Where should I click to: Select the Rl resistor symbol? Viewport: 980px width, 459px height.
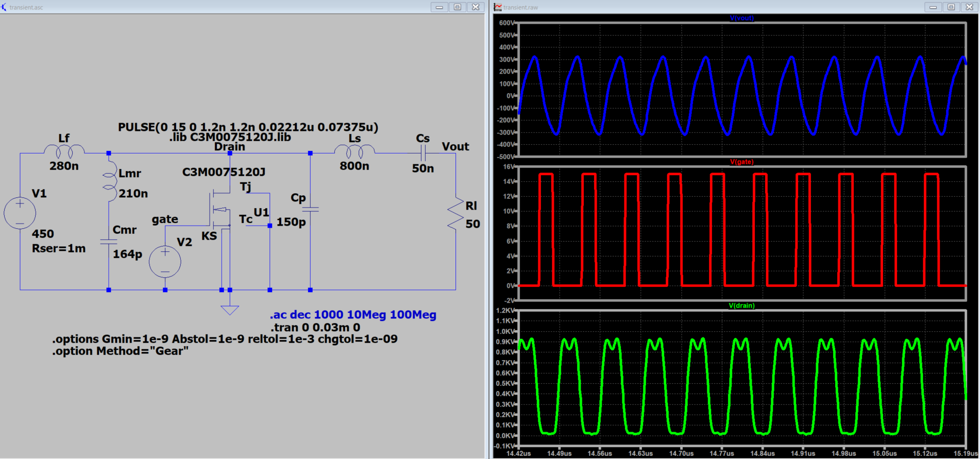[x=455, y=213]
